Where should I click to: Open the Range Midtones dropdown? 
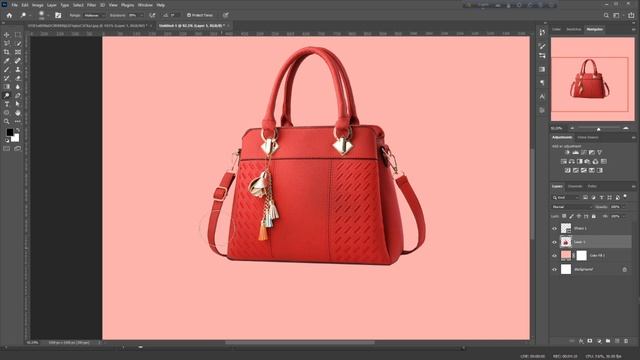(x=94, y=15)
